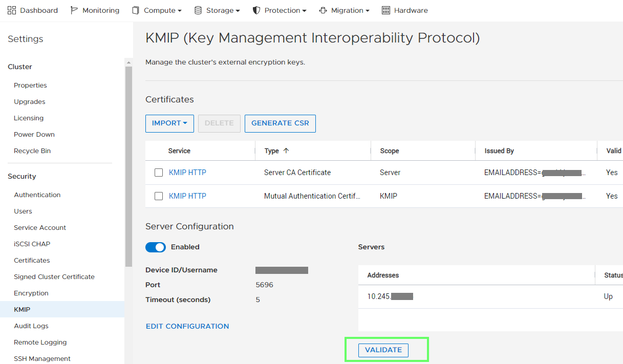Screen dimensions: 623x364
Task: Open Audit Logs in settings sidebar
Action: pos(31,326)
